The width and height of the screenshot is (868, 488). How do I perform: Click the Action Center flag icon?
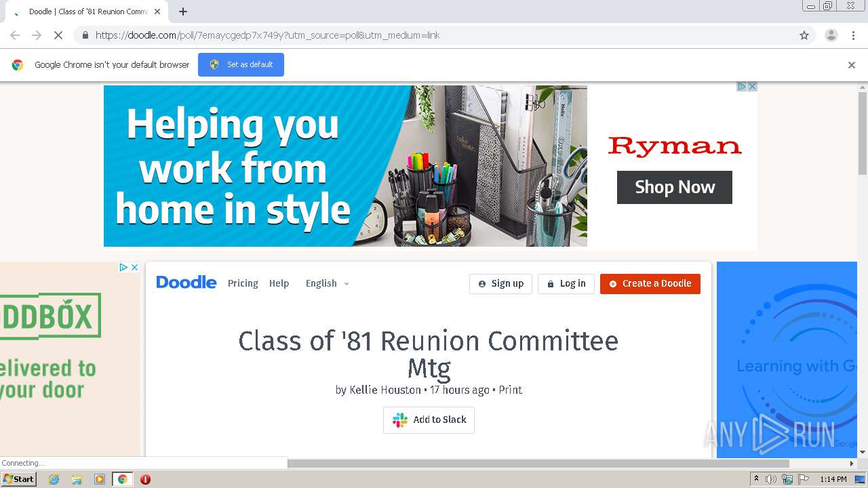coord(804,479)
